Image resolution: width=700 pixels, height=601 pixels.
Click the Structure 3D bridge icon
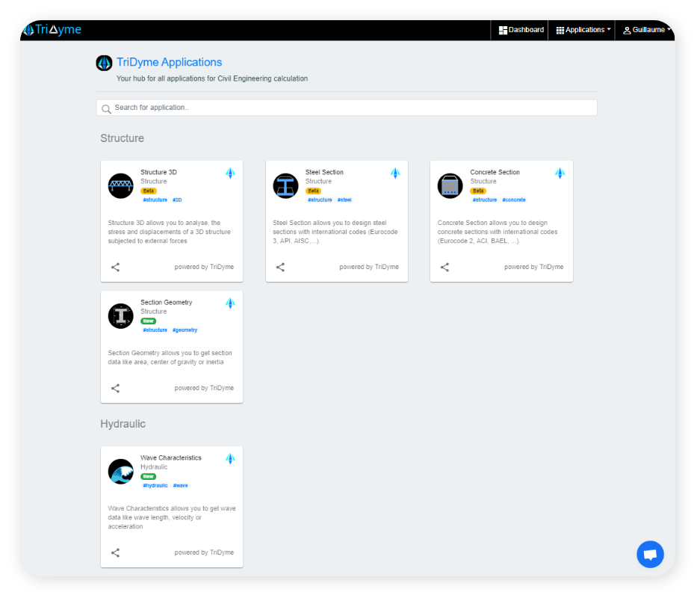[x=120, y=185]
